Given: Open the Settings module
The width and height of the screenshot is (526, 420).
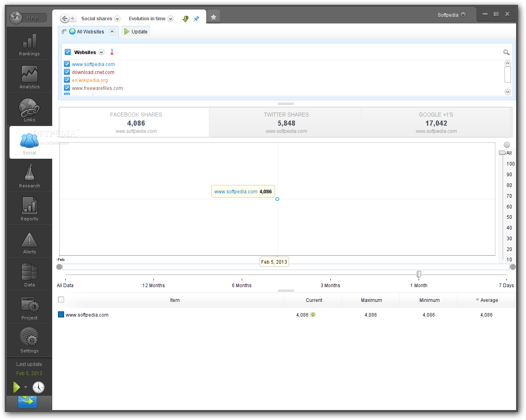Looking at the screenshot, I should [x=29, y=341].
